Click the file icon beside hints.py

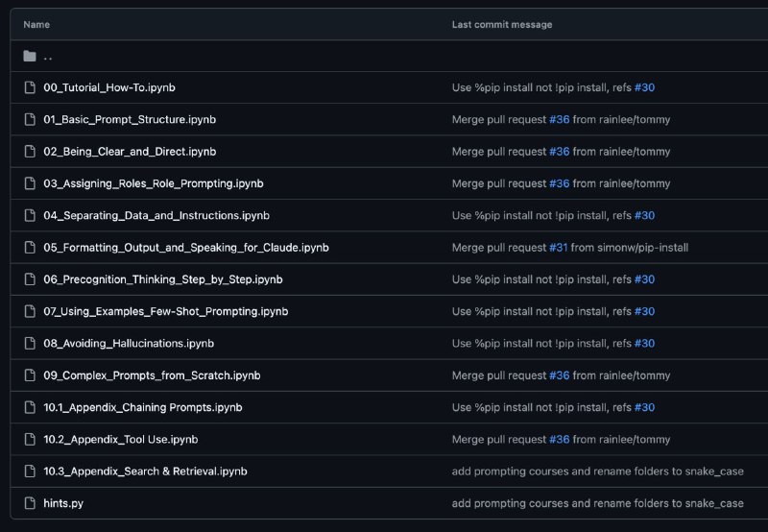coord(30,503)
